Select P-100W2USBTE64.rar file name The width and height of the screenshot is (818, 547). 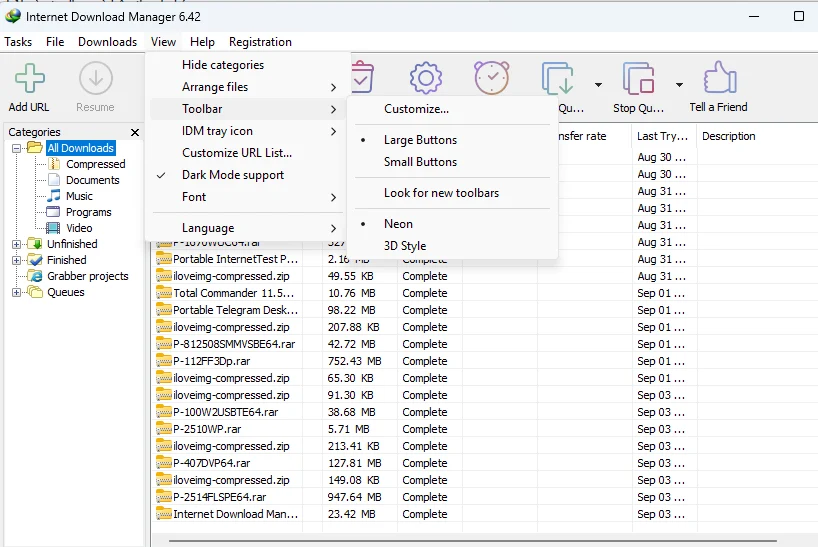225,412
